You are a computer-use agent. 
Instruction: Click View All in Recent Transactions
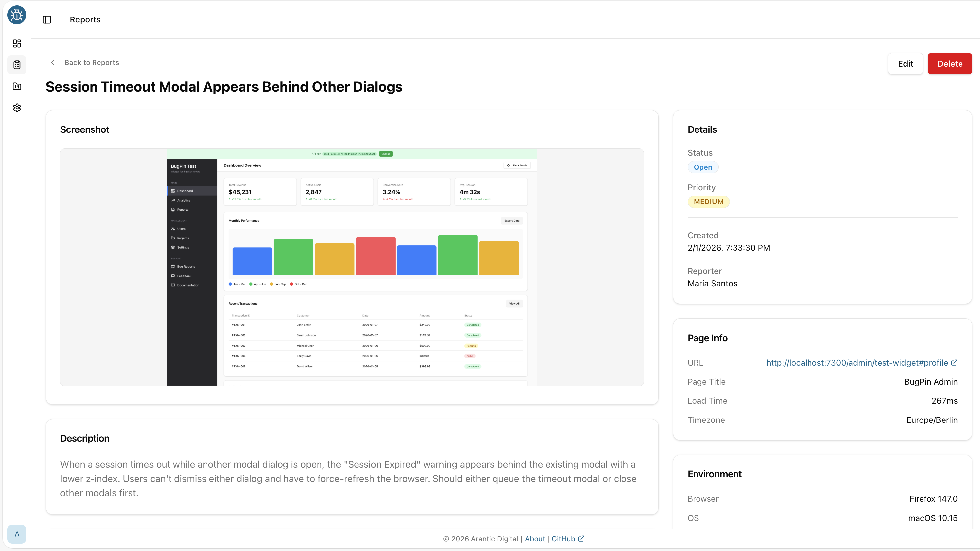coord(514,303)
